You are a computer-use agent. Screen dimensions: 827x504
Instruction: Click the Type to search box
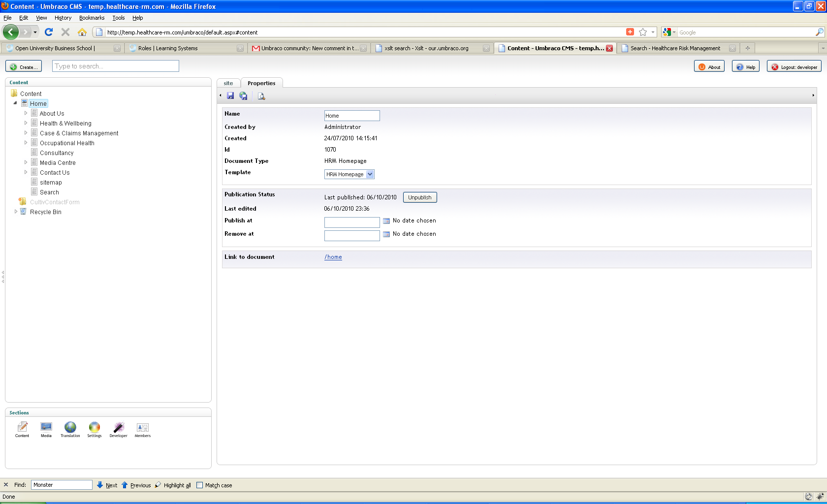116,66
